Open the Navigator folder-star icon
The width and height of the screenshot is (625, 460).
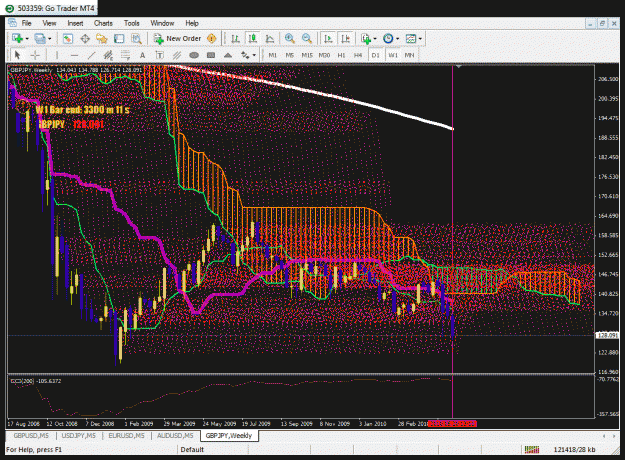pyautogui.click(x=102, y=39)
